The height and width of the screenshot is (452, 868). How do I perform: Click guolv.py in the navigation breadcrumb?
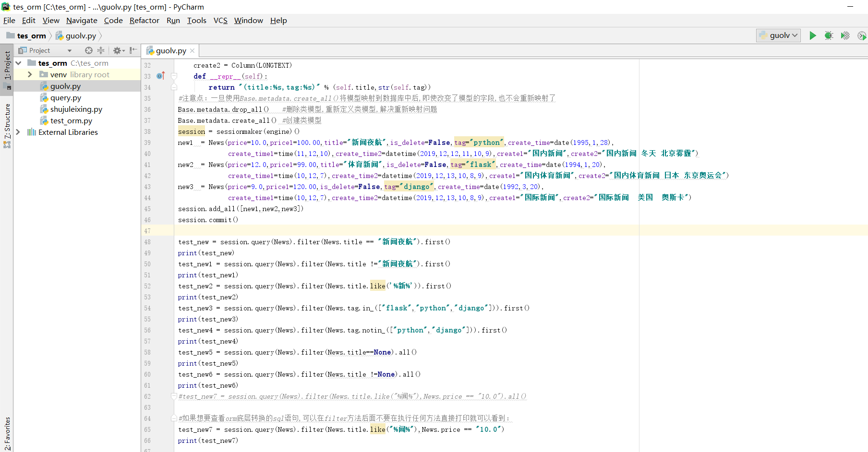(x=81, y=36)
